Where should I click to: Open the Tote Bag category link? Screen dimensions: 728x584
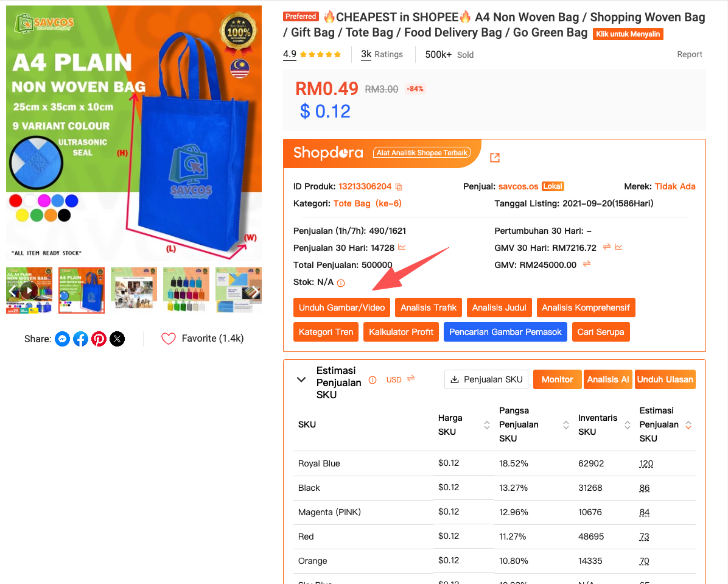coord(368,203)
